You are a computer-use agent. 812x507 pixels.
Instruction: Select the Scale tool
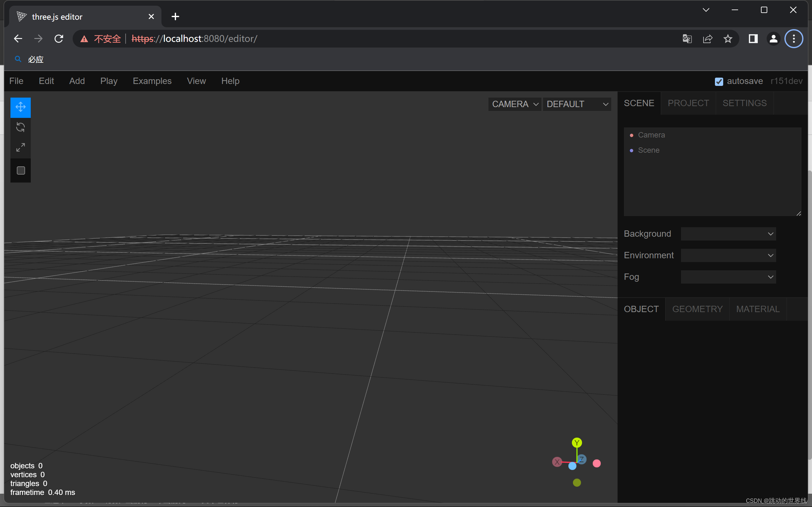coord(21,147)
